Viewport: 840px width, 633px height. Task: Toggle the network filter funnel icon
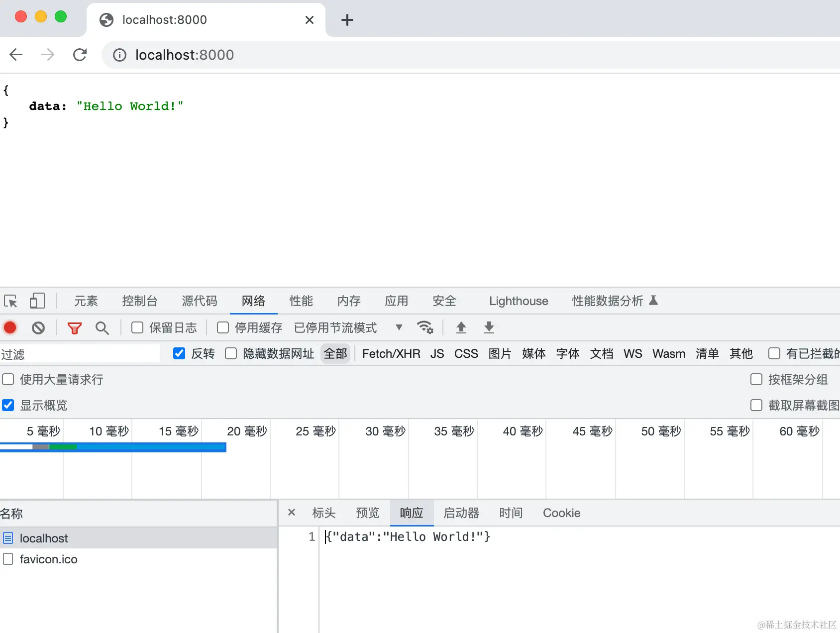coord(75,328)
